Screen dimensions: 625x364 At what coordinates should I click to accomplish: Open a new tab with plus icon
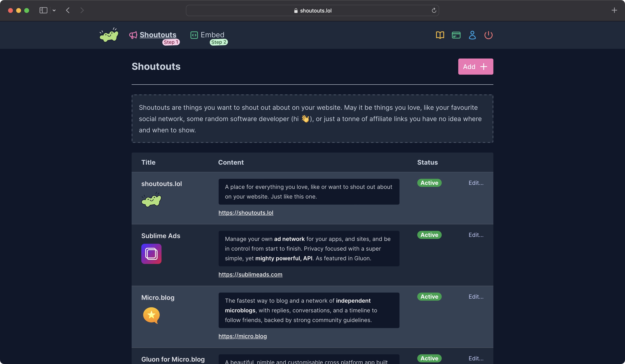(x=614, y=10)
